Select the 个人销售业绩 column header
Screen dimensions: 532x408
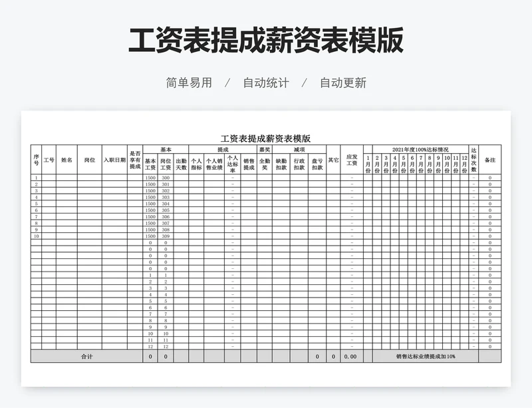pyautogui.click(x=214, y=164)
